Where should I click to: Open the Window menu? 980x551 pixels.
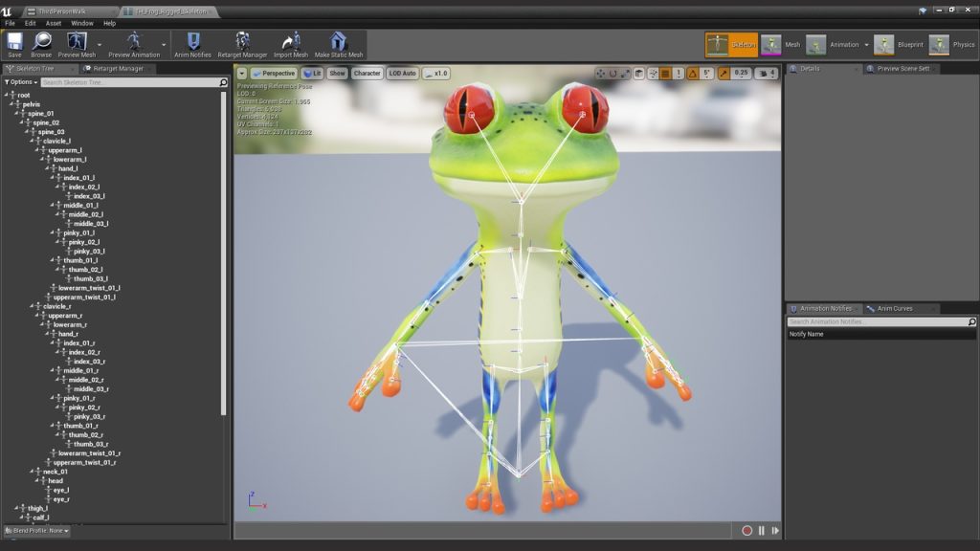(82, 23)
